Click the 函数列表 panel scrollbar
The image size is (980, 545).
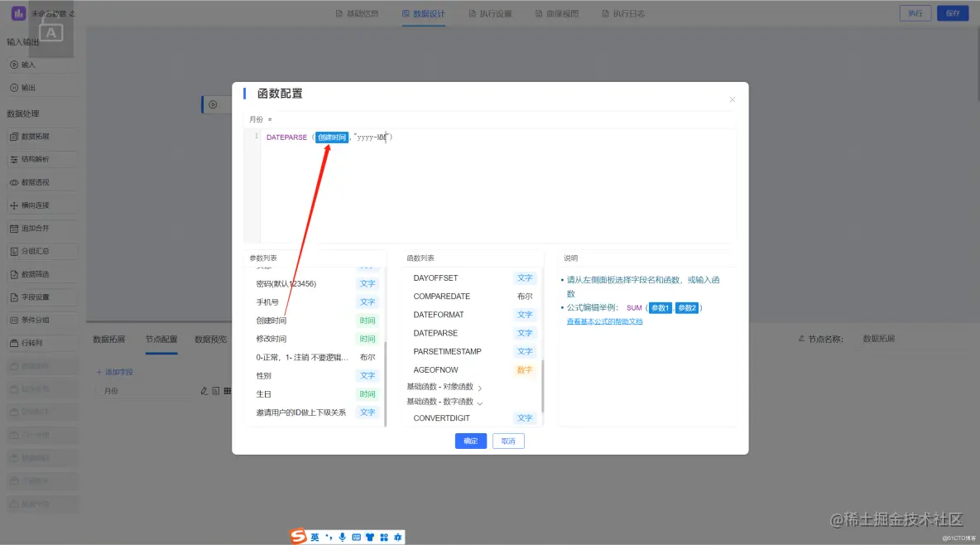coord(542,386)
